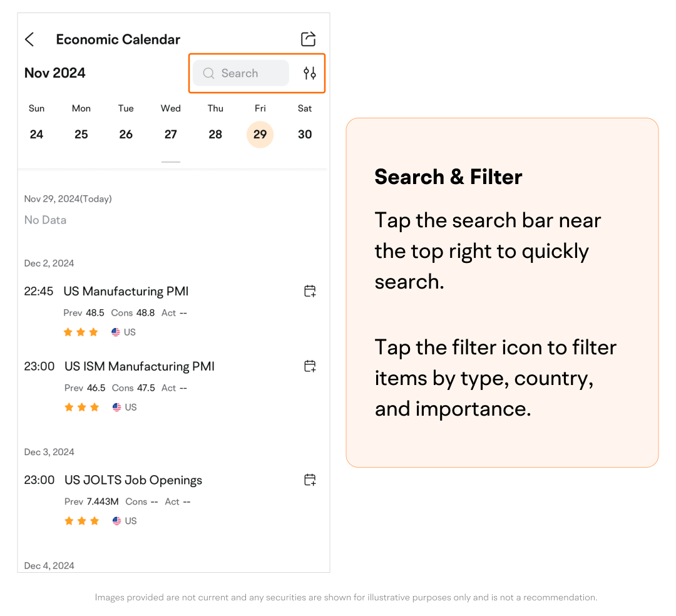Add US JOLTS Job Openings to calendar
The width and height of the screenshot is (676, 616).
point(310,480)
